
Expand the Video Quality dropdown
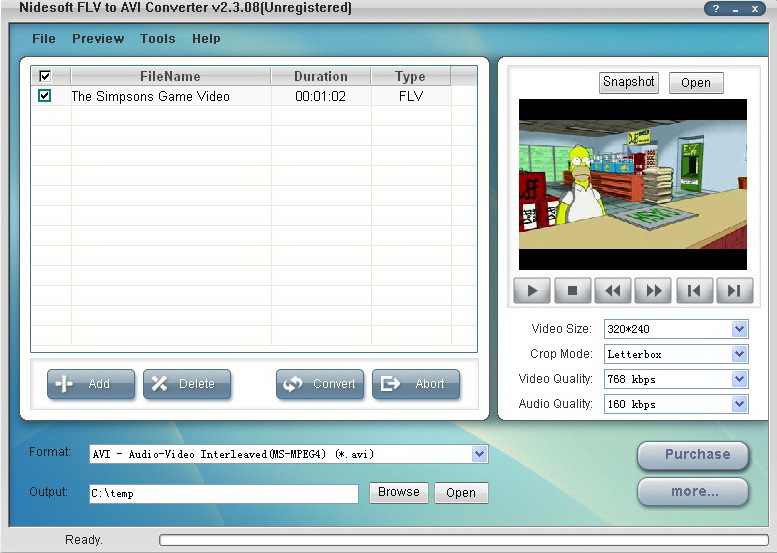click(739, 379)
